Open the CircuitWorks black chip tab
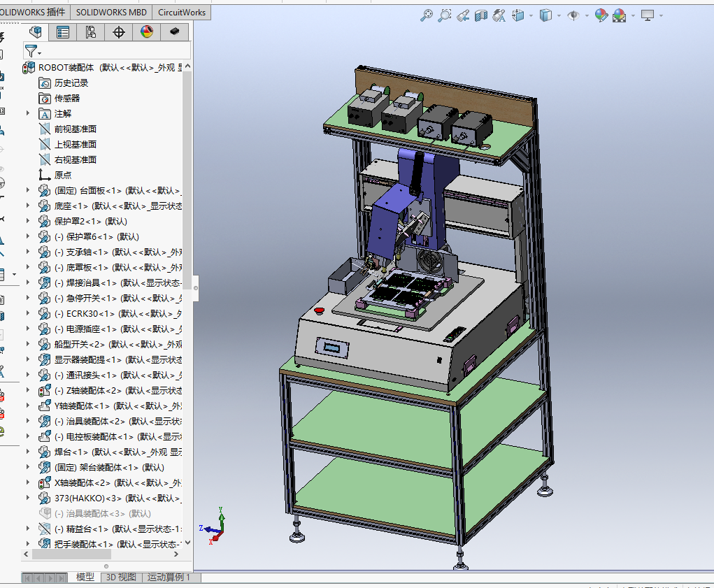The width and height of the screenshot is (714, 588). (x=174, y=32)
